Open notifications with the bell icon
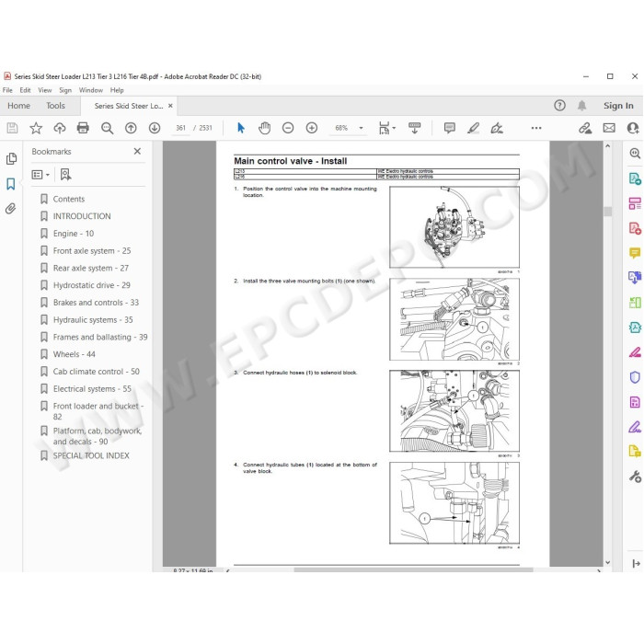Image resolution: width=644 pixels, height=644 pixels. pos(581,106)
